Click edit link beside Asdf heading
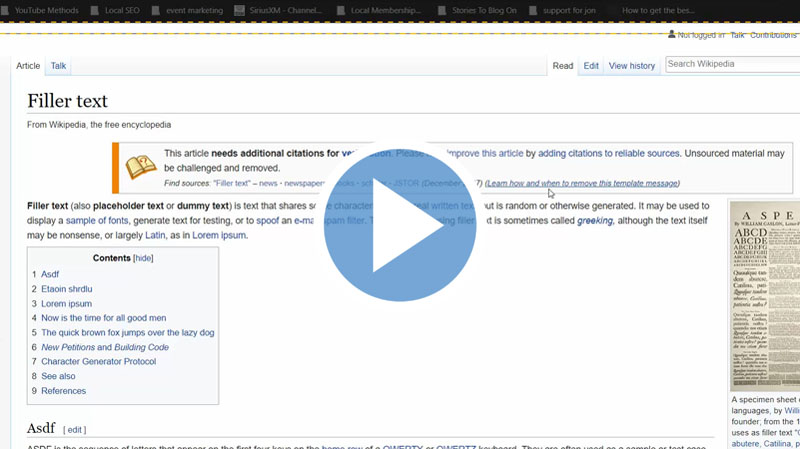800x449 pixels. point(75,430)
